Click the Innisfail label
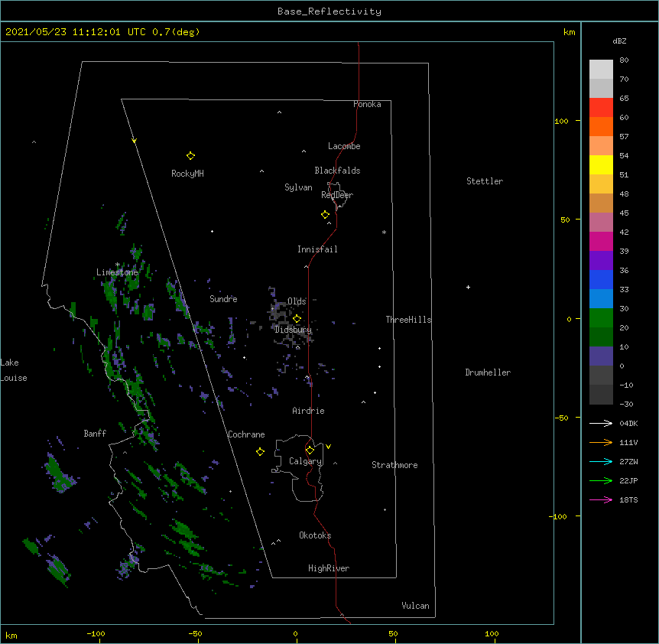659x644 pixels. pyautogui.click(x=317, y=249)
